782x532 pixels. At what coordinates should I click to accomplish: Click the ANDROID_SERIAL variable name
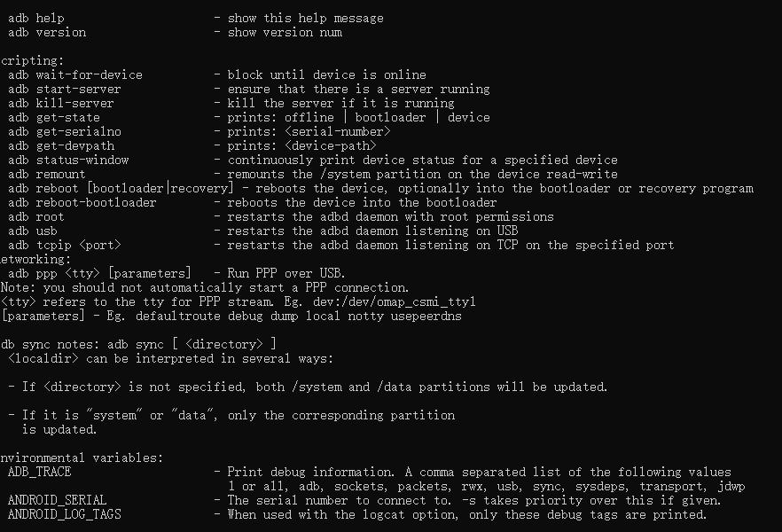pos(58,500)
